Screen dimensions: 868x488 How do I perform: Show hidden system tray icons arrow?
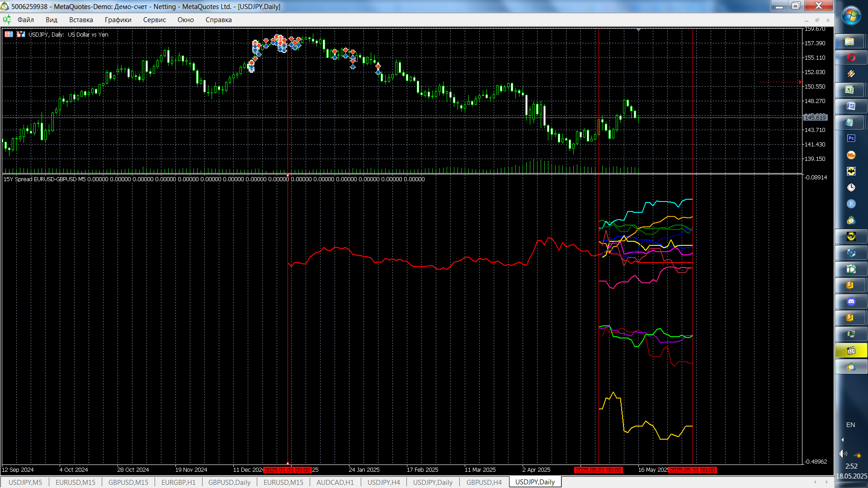(x=843, y=440)
